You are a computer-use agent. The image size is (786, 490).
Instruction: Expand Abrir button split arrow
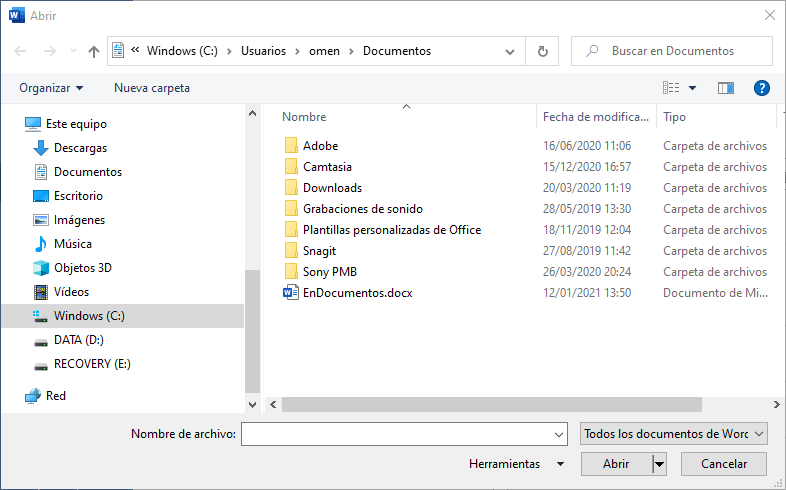point(659,464)
